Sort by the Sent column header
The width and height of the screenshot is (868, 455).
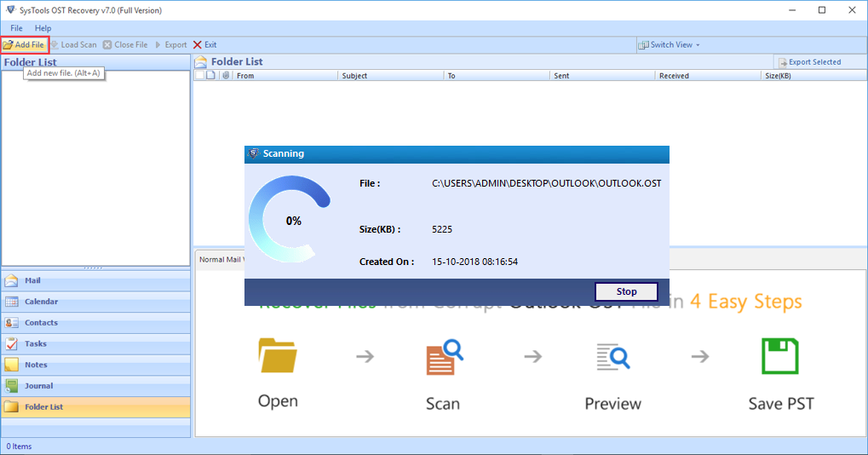coord(602,76)
